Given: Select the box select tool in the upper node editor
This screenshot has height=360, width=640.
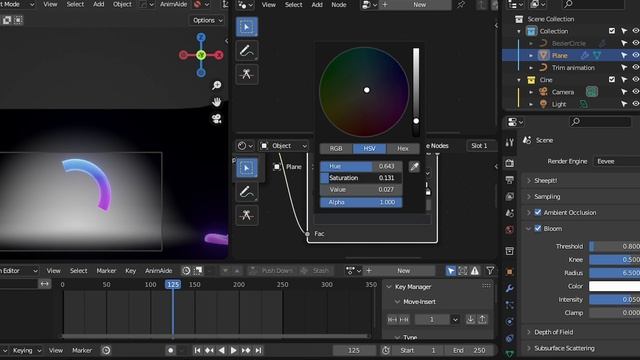Looking at the screenshot, I should point(247,27).
